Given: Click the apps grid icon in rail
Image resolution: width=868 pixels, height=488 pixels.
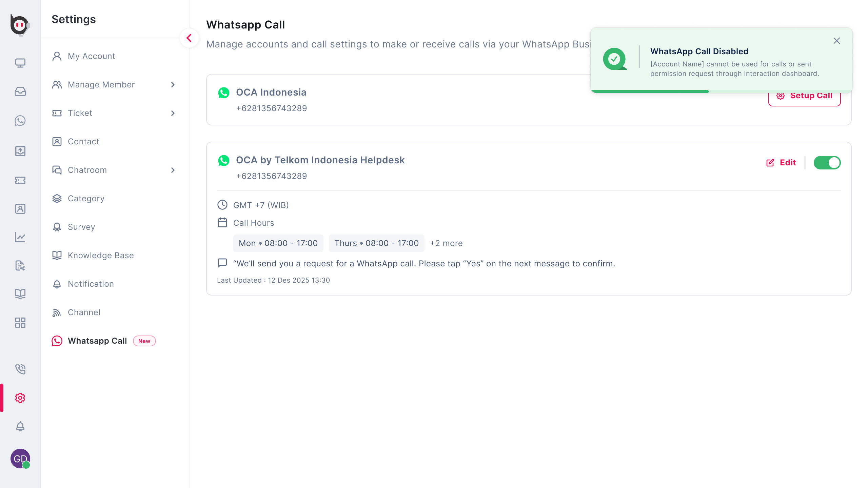Looking at the screenshot, I should tap(20, 323).
